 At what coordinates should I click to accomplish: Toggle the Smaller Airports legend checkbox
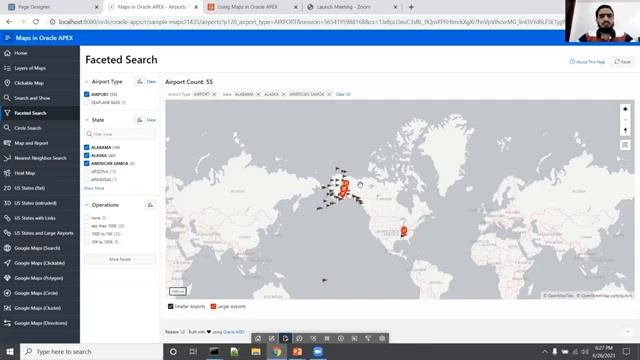tap(171, 307)
